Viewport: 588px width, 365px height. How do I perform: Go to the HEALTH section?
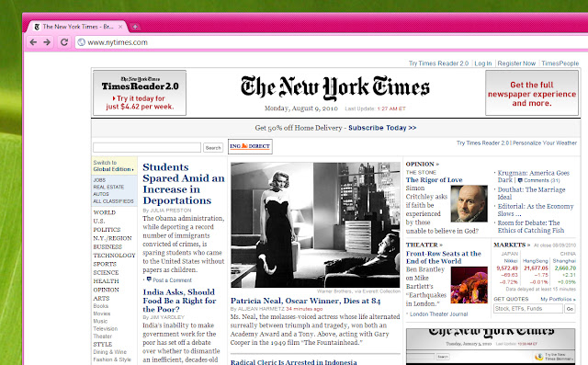106,281
